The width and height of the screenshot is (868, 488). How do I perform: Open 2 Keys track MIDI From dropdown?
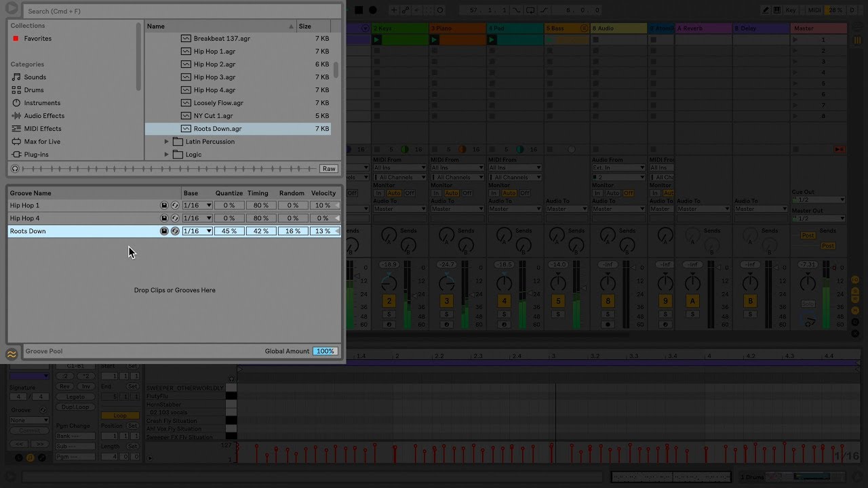(x=399, y=167)
